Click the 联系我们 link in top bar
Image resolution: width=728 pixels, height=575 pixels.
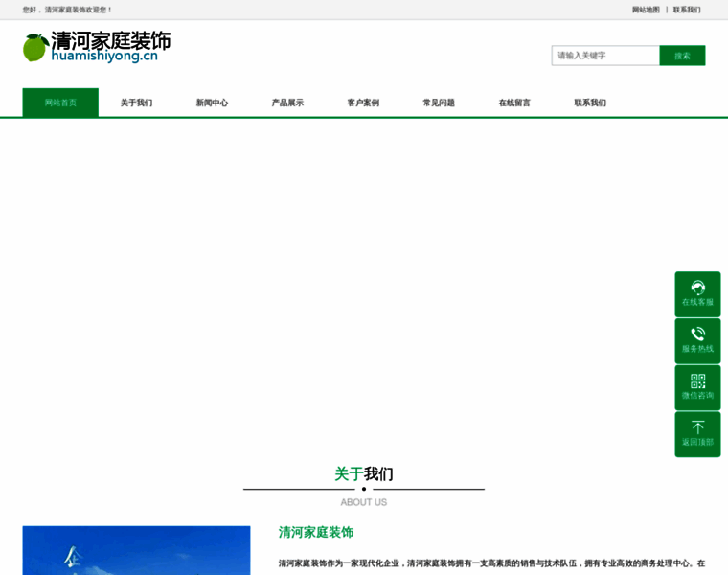[687, 10]
